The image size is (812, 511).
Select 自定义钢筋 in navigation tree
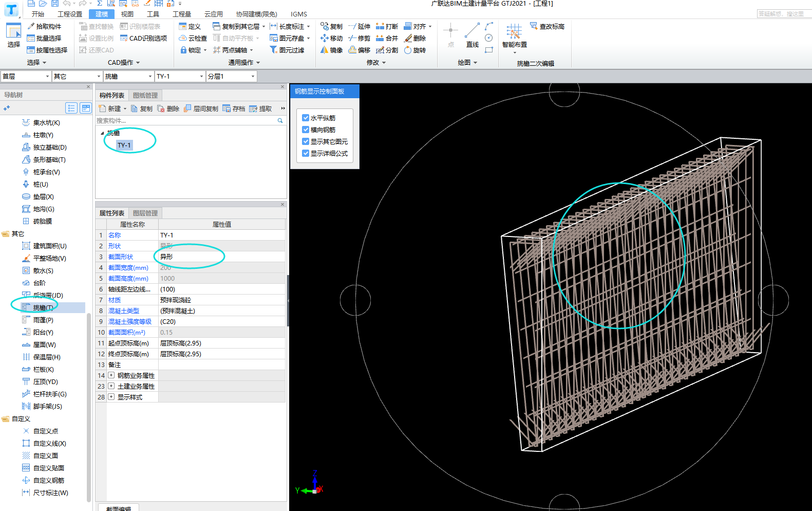tap(49, 480)
